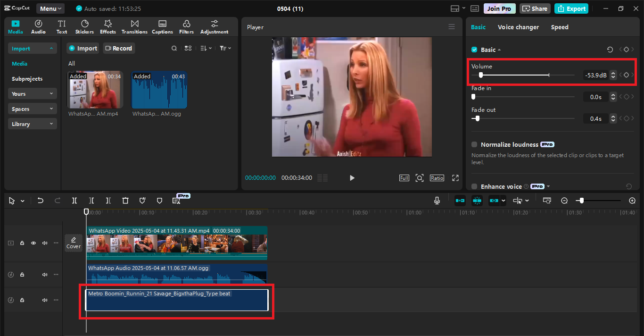The width and height of the screenshot is (644, 336).
Task: Click the Ratio button in the player
Action: click(437, 178)
